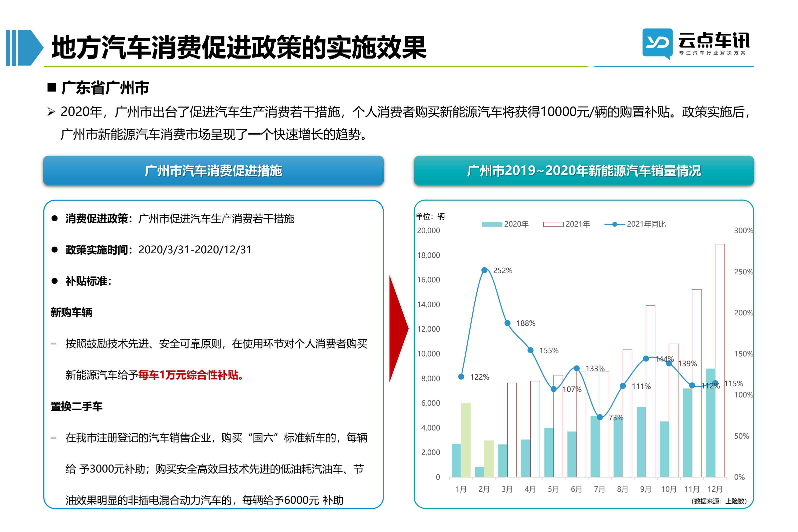The height and width of the screenshot is (532, 798).
Task: Select the bullet 补贴标准
Action: tap(86, 281)
